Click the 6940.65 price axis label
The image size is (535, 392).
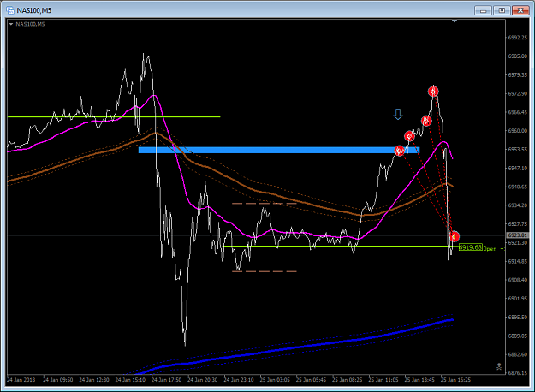(517, 187)
